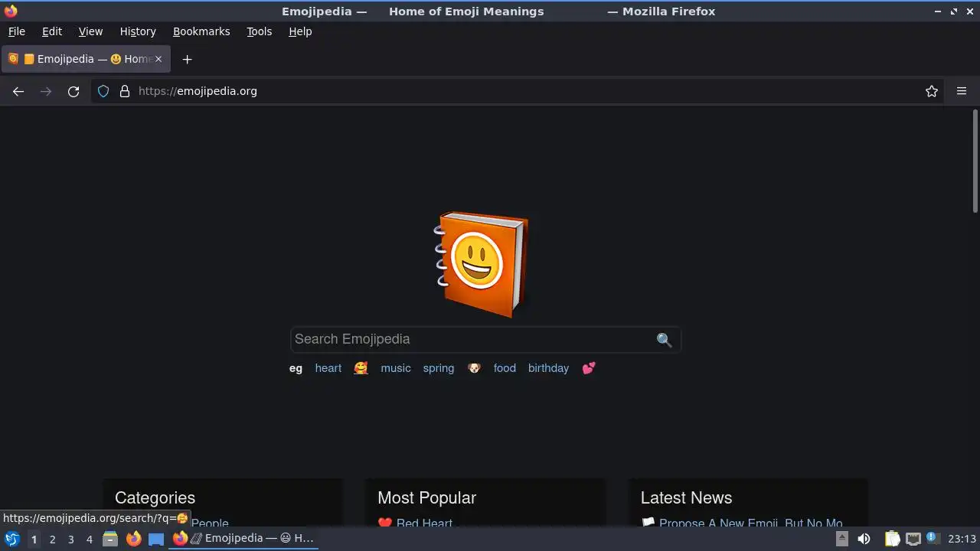Screen dimensions: 980x551
Task: Bookmark this page with the star
Action: tap(932, 91)
